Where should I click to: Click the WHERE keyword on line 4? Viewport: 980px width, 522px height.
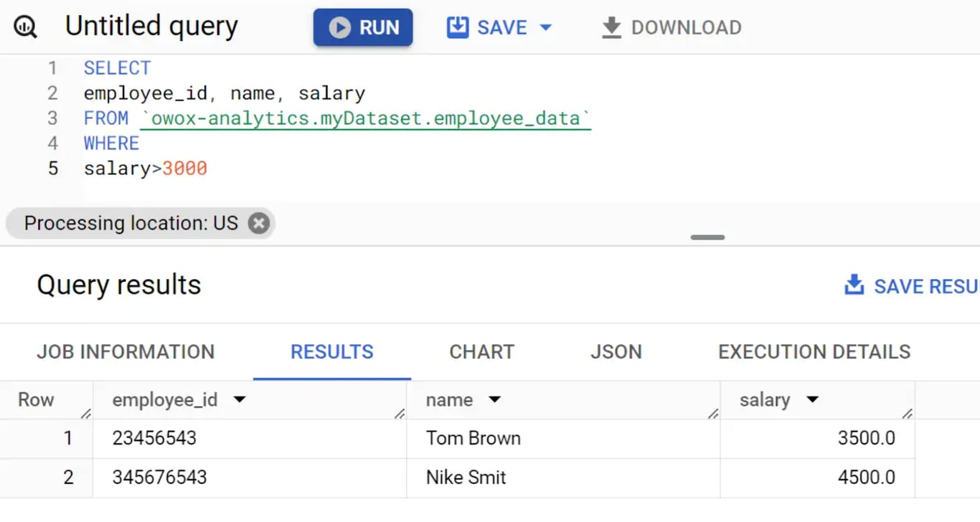[111, 143]
